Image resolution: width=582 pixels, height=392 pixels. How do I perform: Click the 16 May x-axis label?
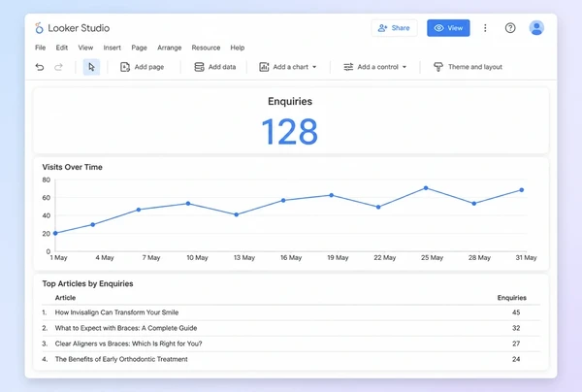(291, 258)
